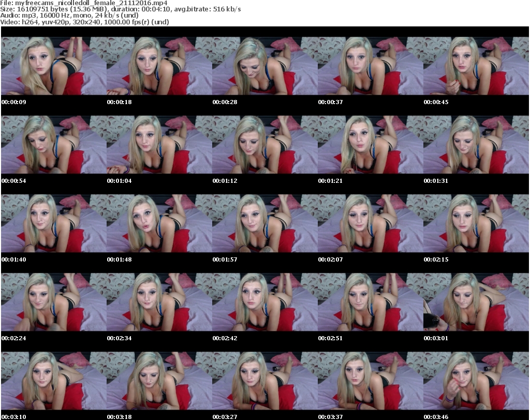Click the timestamp text 00:00:54

click(14, 181)
